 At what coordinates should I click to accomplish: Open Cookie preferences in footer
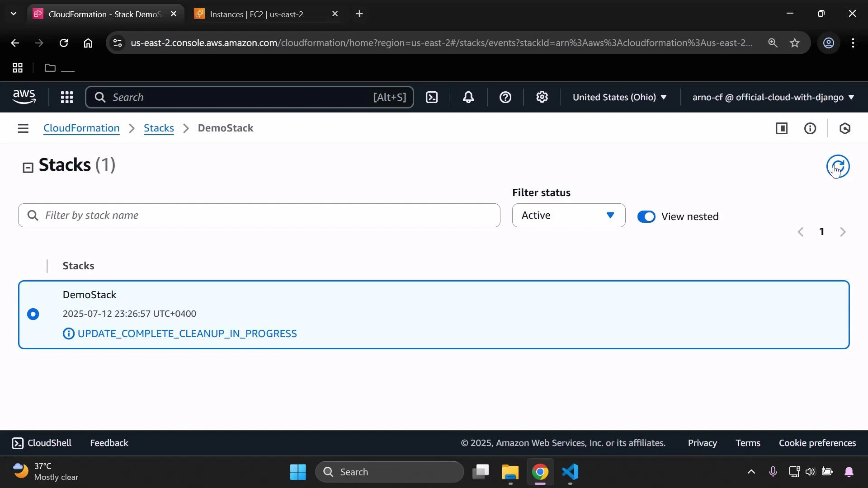click(817, 443)
